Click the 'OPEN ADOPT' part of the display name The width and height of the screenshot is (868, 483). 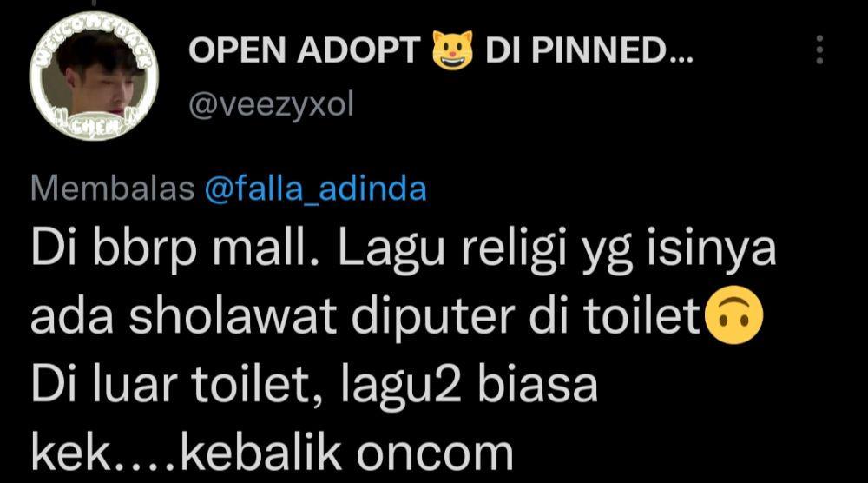[305, 50]
